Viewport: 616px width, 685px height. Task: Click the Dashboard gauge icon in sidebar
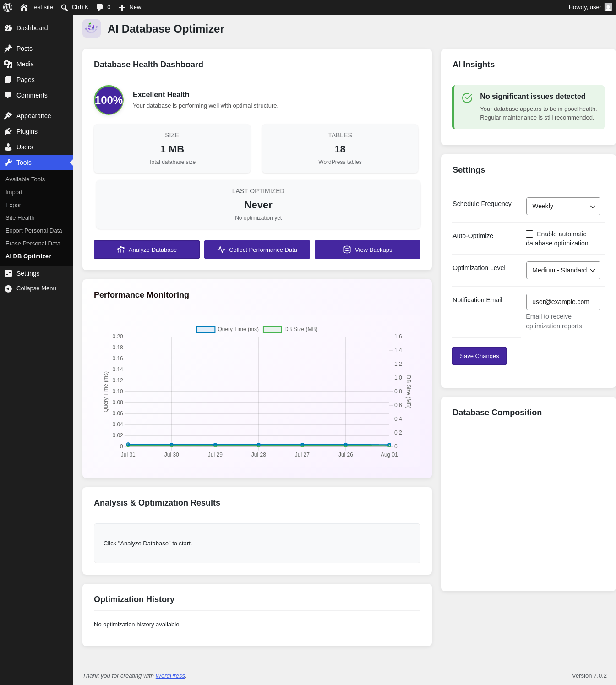8,28
